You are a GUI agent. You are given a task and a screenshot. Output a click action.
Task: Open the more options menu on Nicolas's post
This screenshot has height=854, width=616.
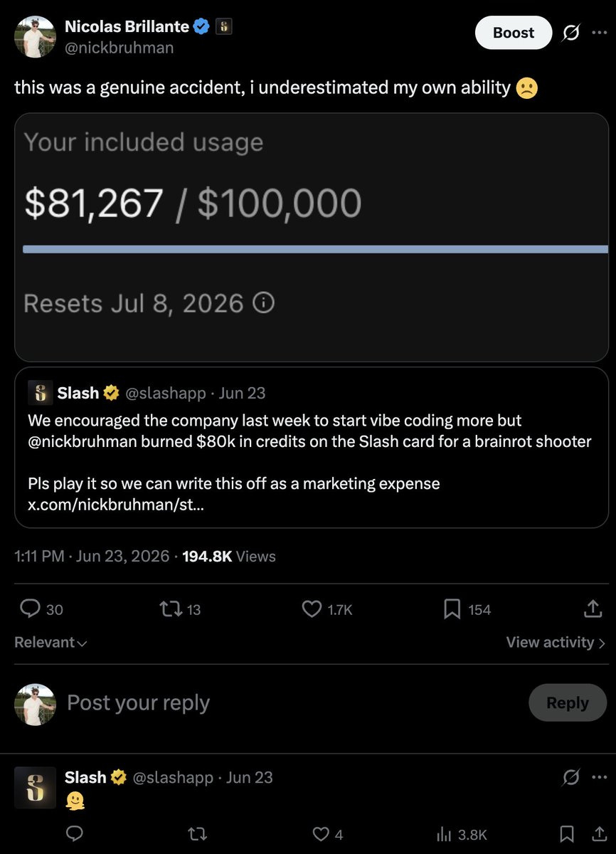tap(600, 33)
